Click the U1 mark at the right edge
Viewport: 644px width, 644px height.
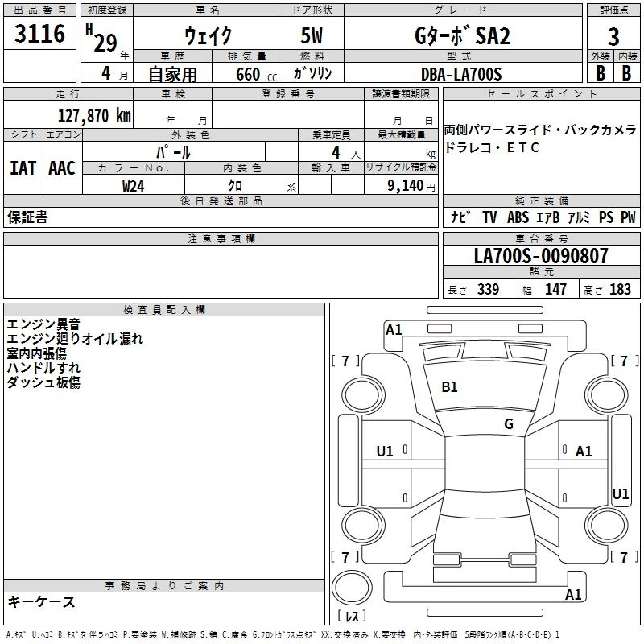pos(620,493)
